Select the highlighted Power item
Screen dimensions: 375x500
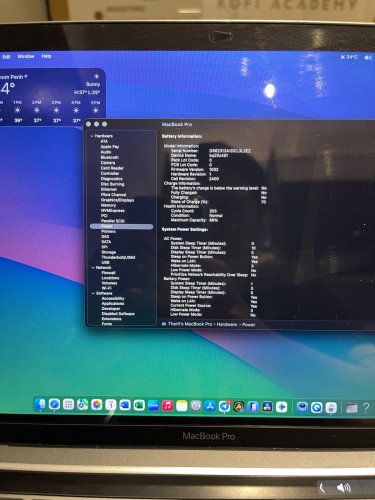pyautogui.click(x=121, y=226)
